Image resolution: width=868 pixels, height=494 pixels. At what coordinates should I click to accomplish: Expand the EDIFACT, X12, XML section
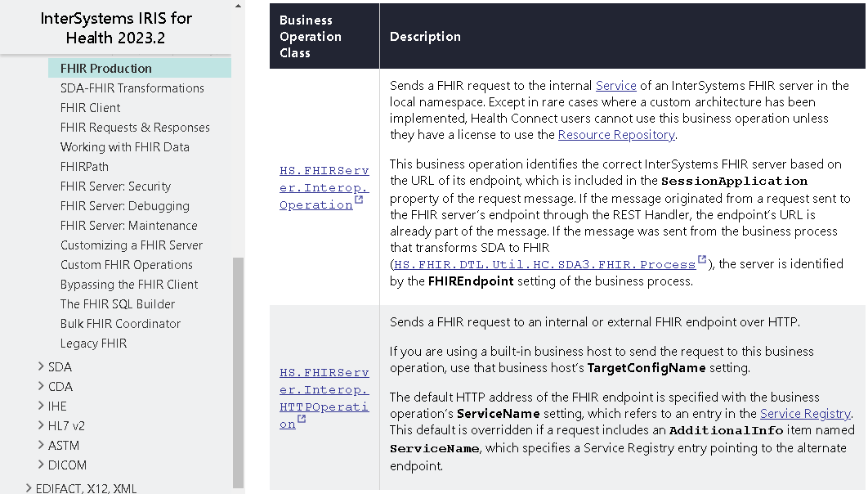pos(29,488)
